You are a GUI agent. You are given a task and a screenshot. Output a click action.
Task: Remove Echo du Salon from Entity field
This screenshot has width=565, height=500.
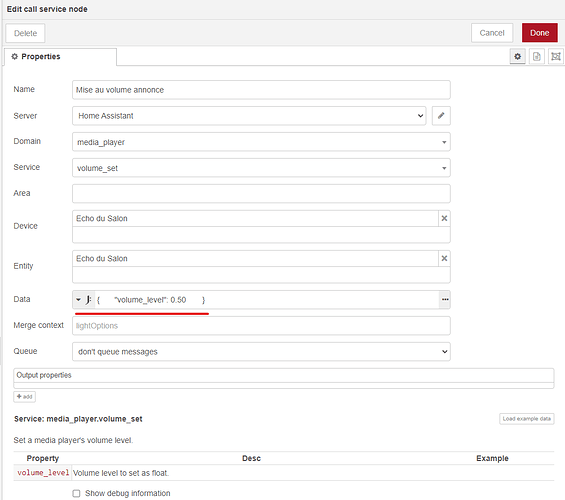click(x=444, y=258)
